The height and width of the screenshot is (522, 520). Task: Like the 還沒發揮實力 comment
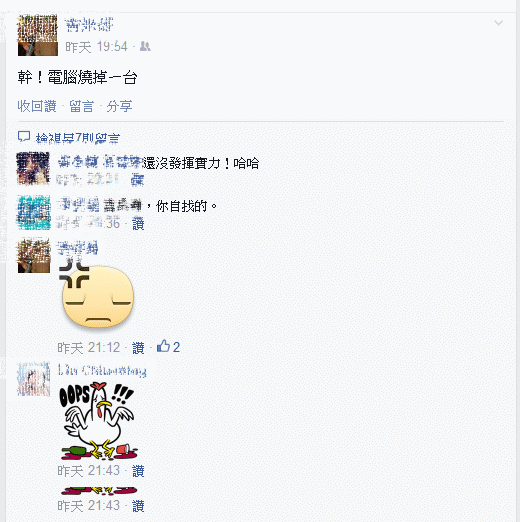(137, 181)
